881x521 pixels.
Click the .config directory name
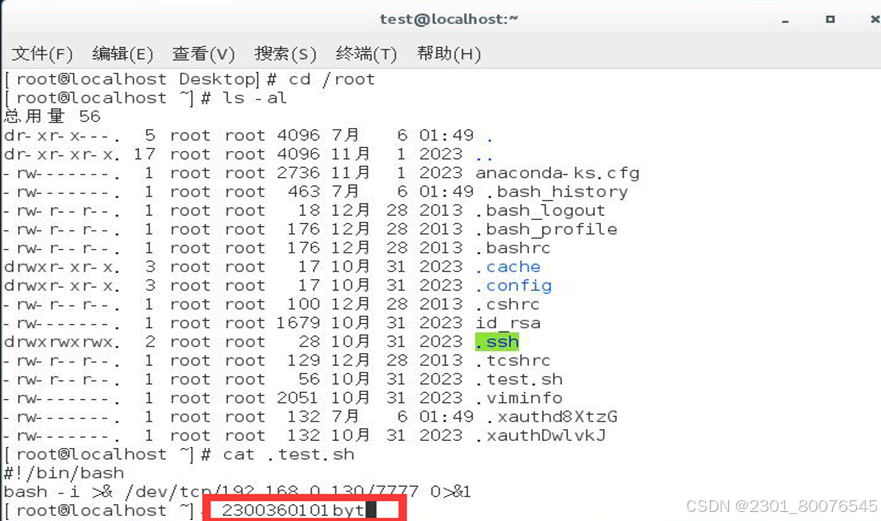tap(514, 286)
